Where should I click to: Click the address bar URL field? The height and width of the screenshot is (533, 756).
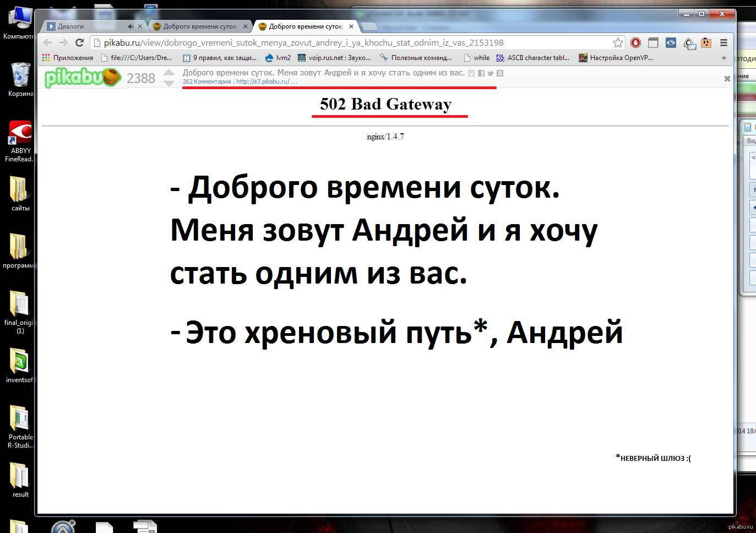(352, 43)
